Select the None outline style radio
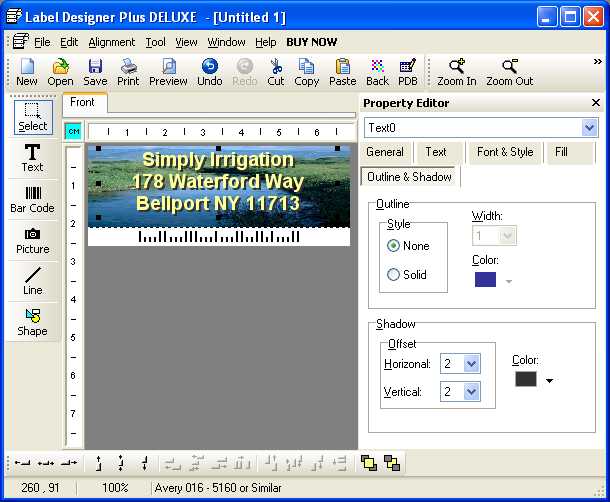Screen dimensions: 610x502 (x=393, y=246)
